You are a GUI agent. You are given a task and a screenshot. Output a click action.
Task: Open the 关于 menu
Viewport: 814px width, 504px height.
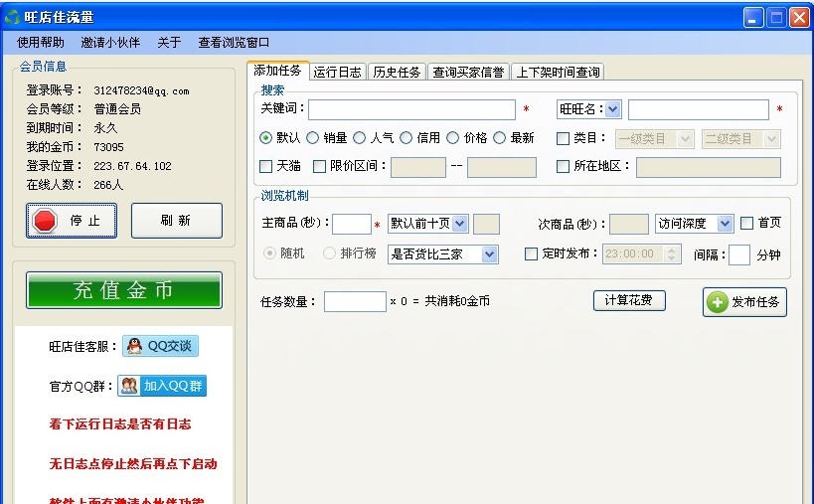coord(169,43)
